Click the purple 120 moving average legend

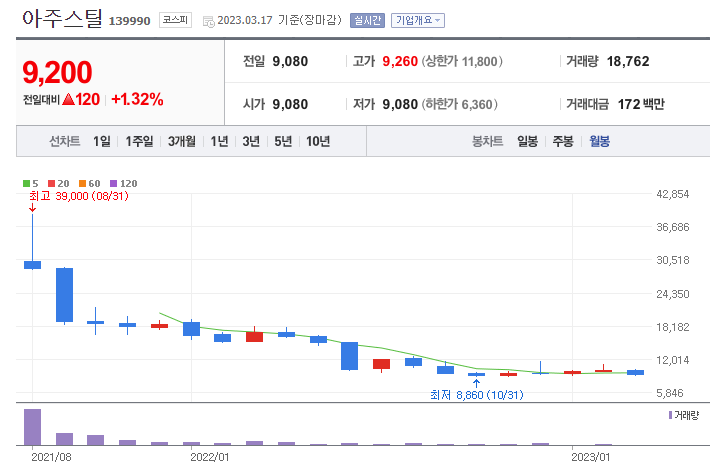124,183
